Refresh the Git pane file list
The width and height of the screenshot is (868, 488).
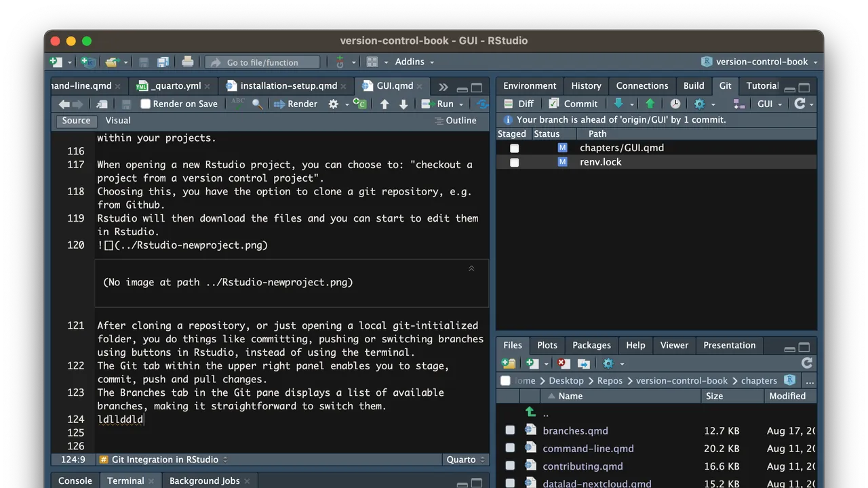(800, 104)
